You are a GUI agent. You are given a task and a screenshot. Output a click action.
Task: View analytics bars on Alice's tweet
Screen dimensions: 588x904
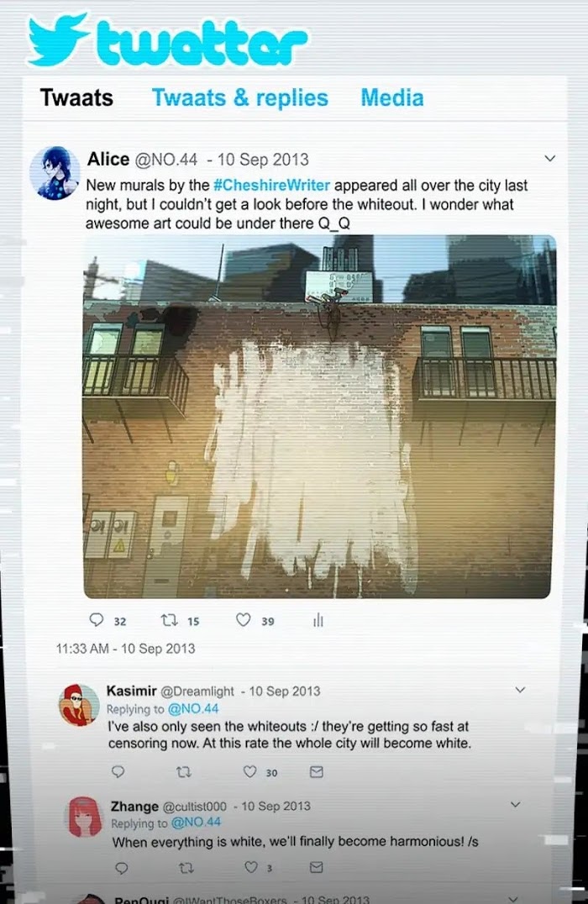pos(318,620)
